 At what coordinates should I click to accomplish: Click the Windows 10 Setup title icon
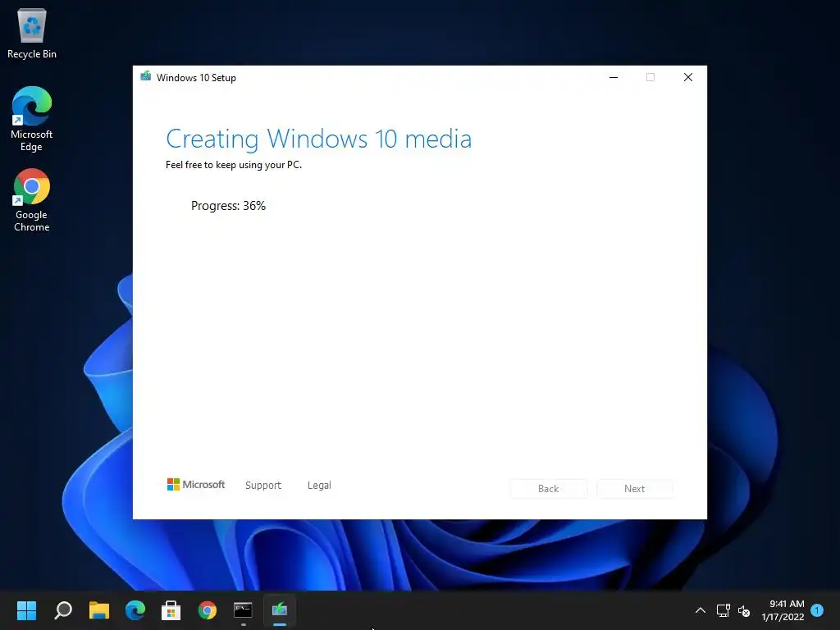tap(146, 76)
